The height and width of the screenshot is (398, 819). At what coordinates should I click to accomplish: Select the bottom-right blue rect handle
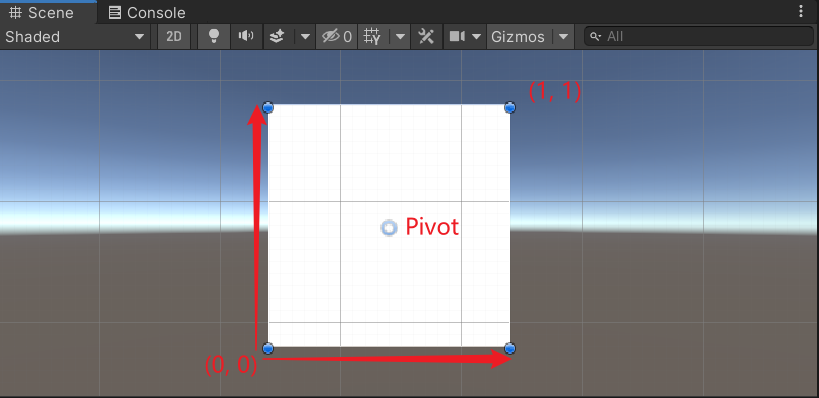[510, 348]
